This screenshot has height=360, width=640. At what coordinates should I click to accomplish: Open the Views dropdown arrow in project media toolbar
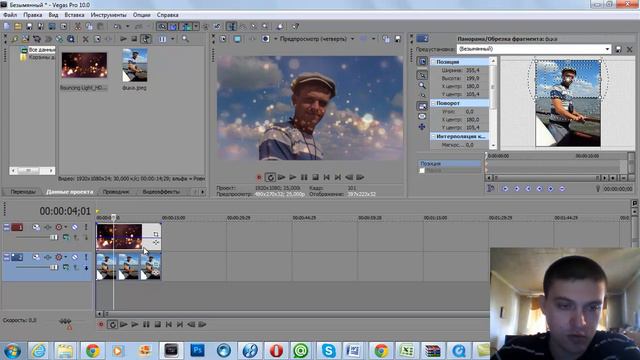(172, 39)
